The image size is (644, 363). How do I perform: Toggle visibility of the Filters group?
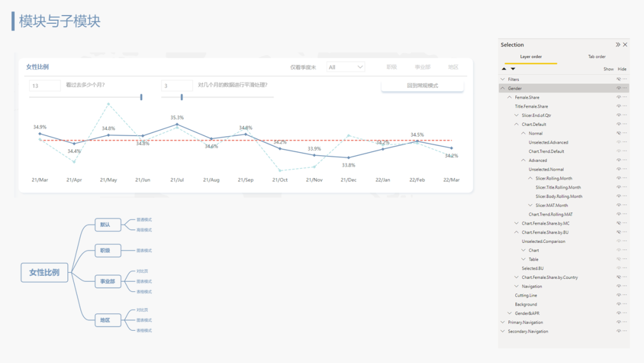tap(618, 79)
